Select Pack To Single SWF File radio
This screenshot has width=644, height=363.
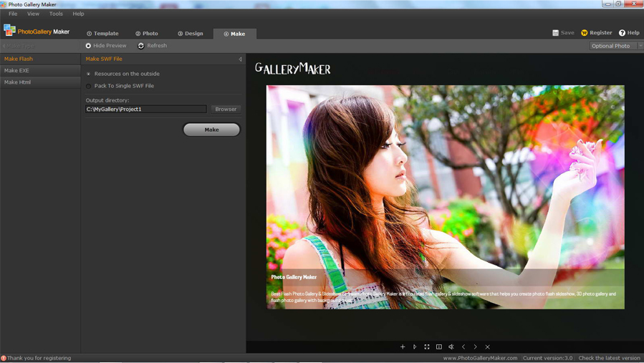[x=88, y=86]
